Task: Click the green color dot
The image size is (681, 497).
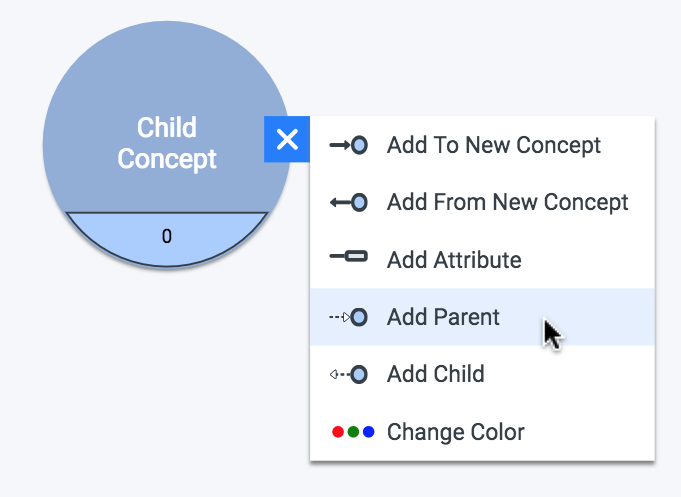Action: tap(353, 432)
